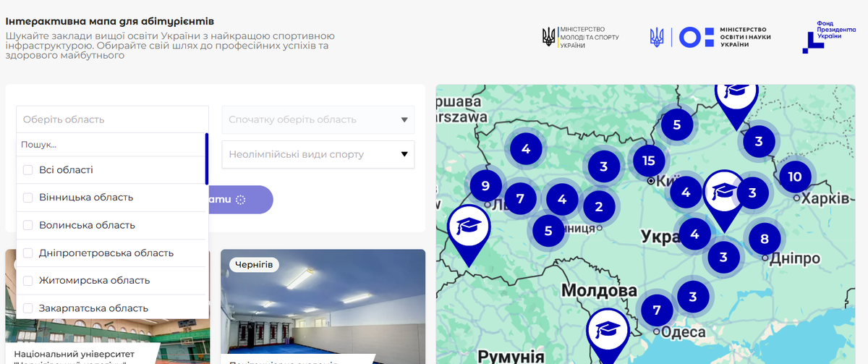
Task: Expand the Неолімпійські види спорту dropdown
Action: coord(318,154)
